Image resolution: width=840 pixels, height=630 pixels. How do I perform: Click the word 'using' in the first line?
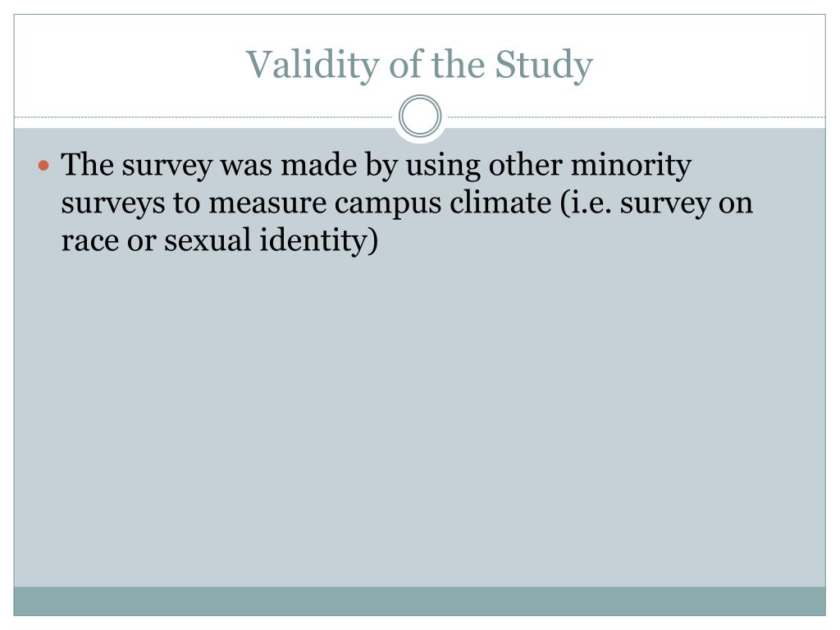[443, 165]
